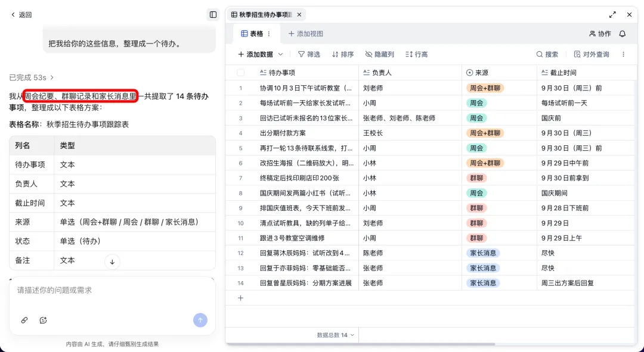Viewport: 644px width, 352px height.
Task: Check the select-all checkbox in header
Action: click(241, 73)
